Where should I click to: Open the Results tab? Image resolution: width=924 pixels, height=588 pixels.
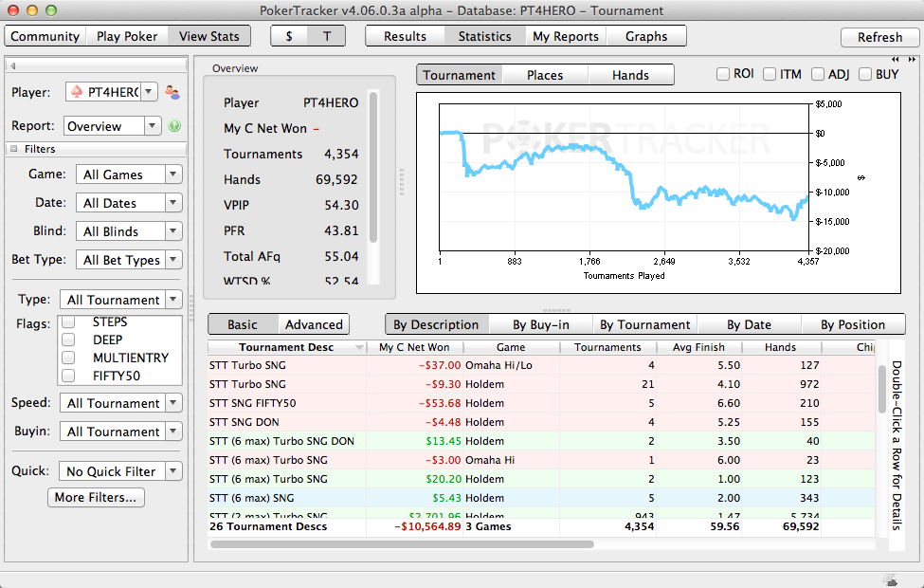[x=405, y=36]
